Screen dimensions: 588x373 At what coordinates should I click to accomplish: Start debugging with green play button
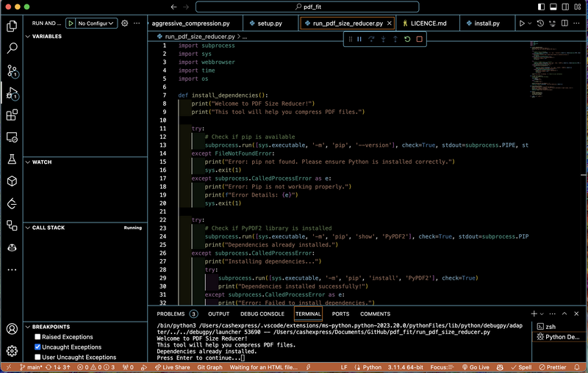[71, 23]
